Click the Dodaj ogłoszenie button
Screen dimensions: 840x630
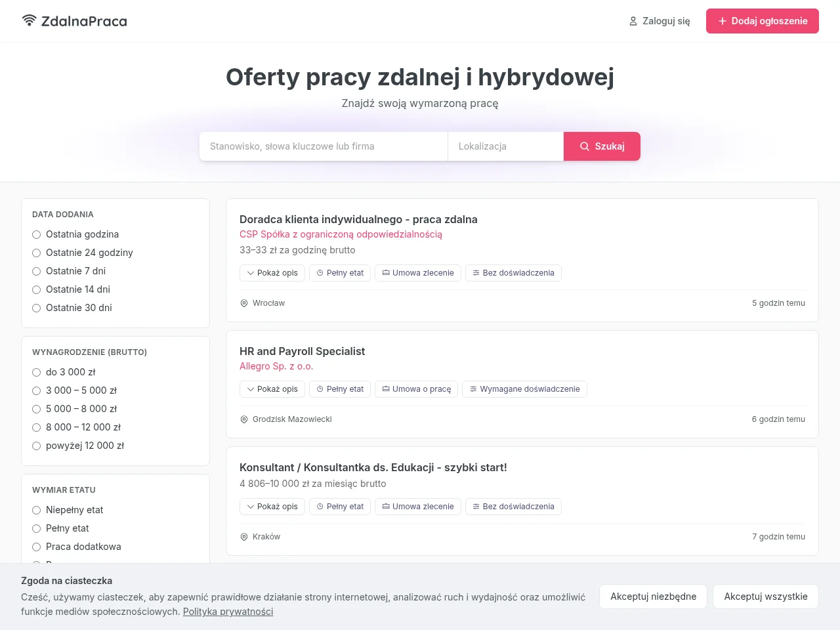coord(763,21)
